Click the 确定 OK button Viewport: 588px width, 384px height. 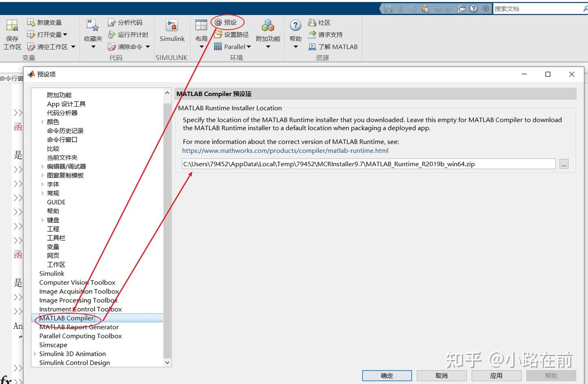tap(387, 375)
